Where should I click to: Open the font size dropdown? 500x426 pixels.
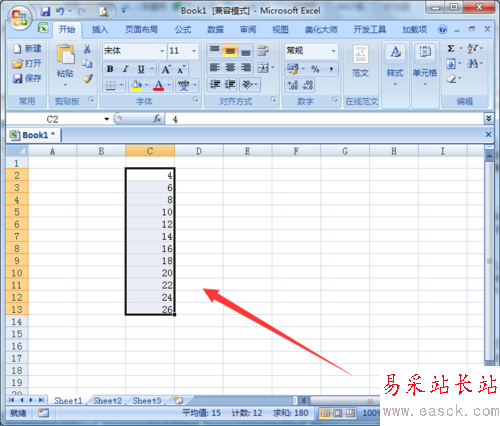tap(194, 51)
